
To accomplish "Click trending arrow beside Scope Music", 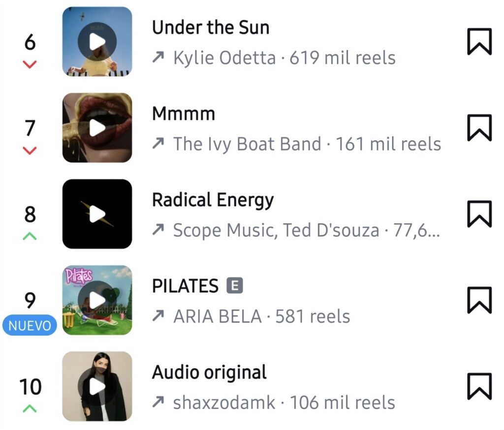I will click(158, 230).
